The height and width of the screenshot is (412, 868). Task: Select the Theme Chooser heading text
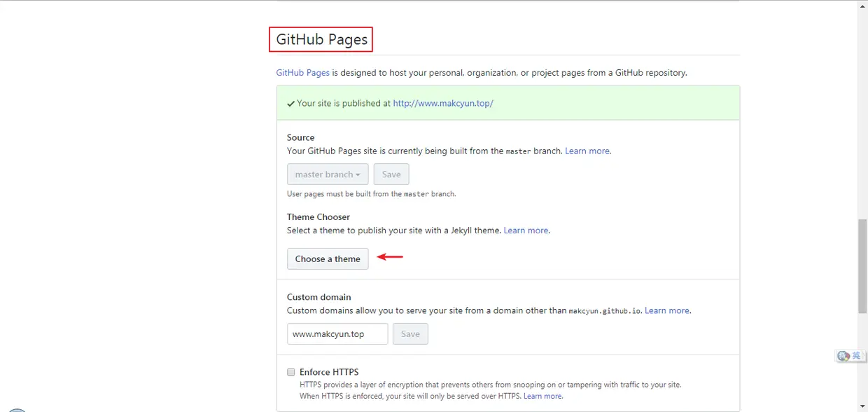coord(318,217)
